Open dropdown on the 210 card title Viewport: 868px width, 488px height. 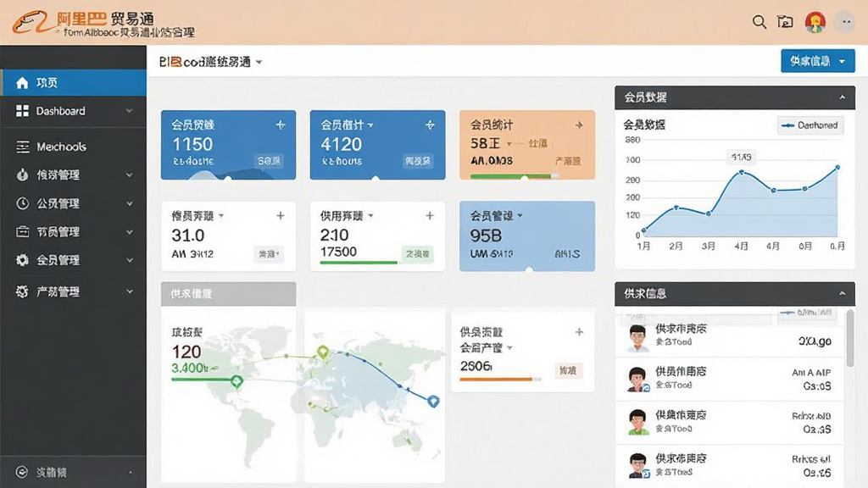tap(371, 216)
